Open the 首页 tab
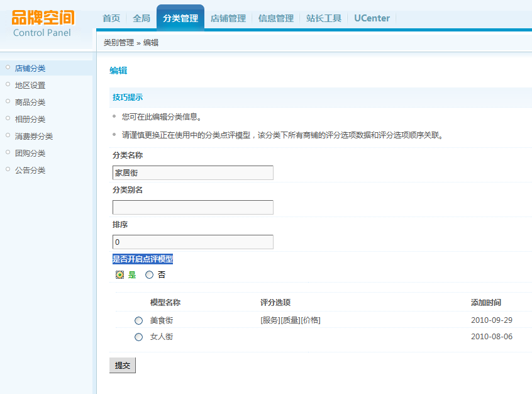The width and height of the screenshot is (532, 394). click(111, 18)
